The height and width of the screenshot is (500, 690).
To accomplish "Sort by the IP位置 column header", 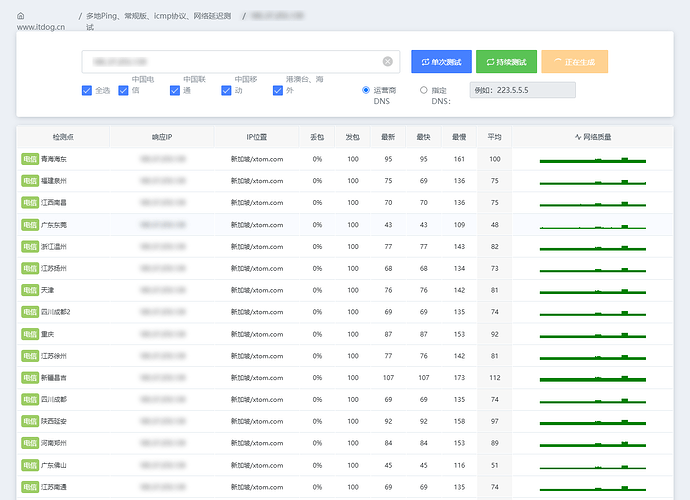I will [257, 137].
